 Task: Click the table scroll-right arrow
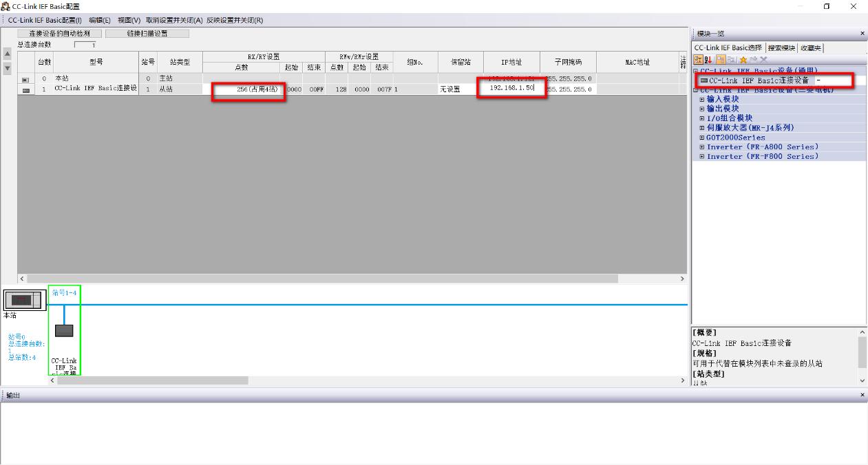click(x=682, y=279)
